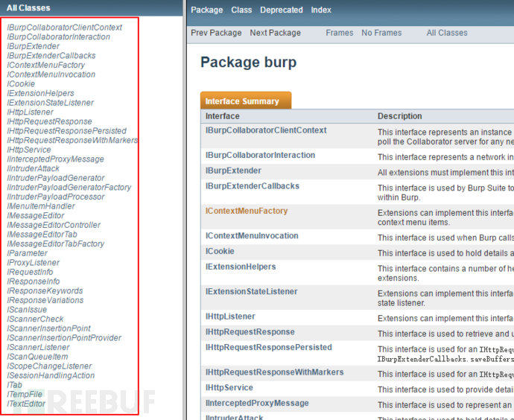Click IHttpListener in All Classes list
This screenshot has height=420, width=514.
click(x=30, y=112)
